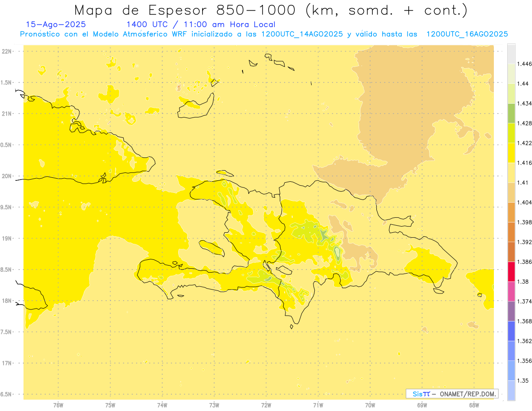Image resolution: width=532 pixels, height=411 pixels.
Task: Click the 20N latitude label
Action: pyautogui.click(x=7, y=176)
